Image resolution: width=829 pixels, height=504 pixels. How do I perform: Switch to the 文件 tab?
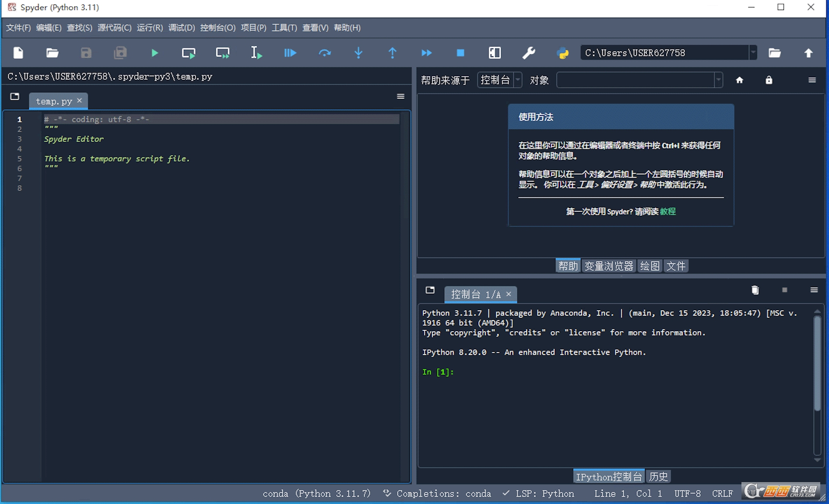click(676, 266)
